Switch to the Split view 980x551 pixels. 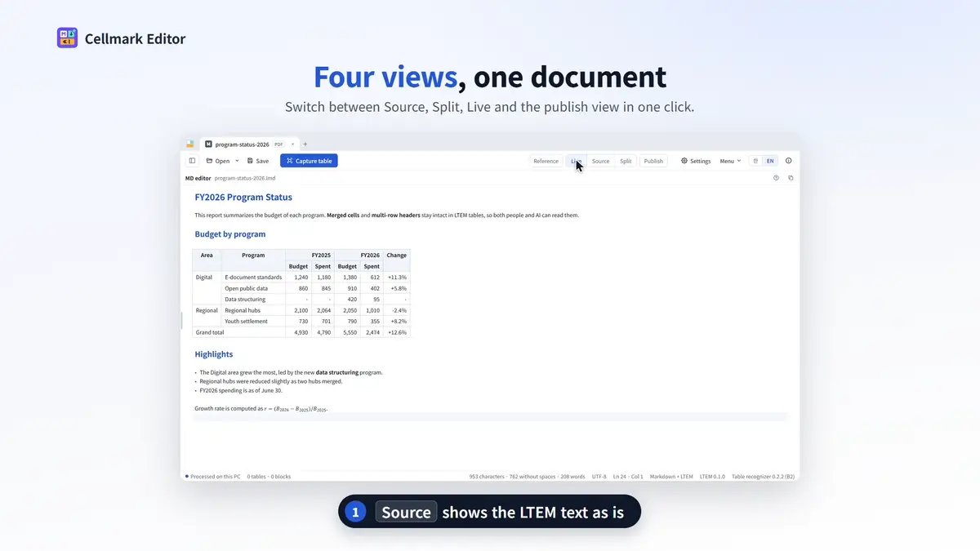(x=626, y=161)
